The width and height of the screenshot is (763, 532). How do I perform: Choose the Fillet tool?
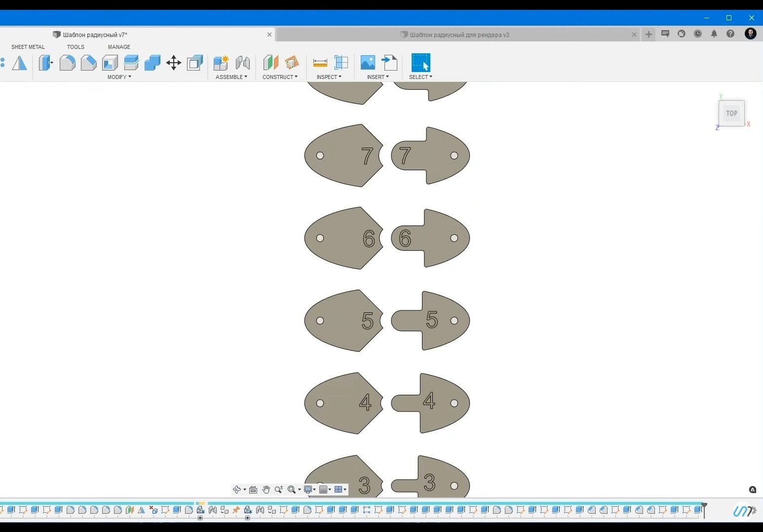click(68, 63)
